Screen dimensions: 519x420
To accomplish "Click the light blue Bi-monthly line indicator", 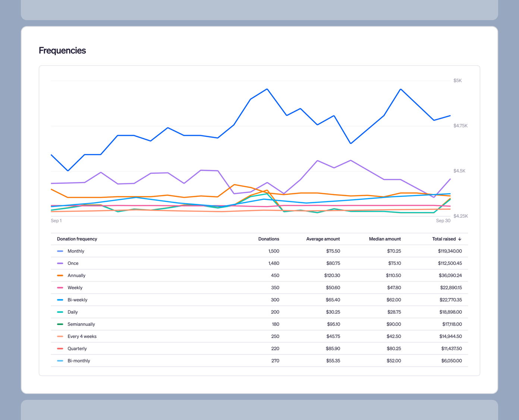I will pos(60,361).
